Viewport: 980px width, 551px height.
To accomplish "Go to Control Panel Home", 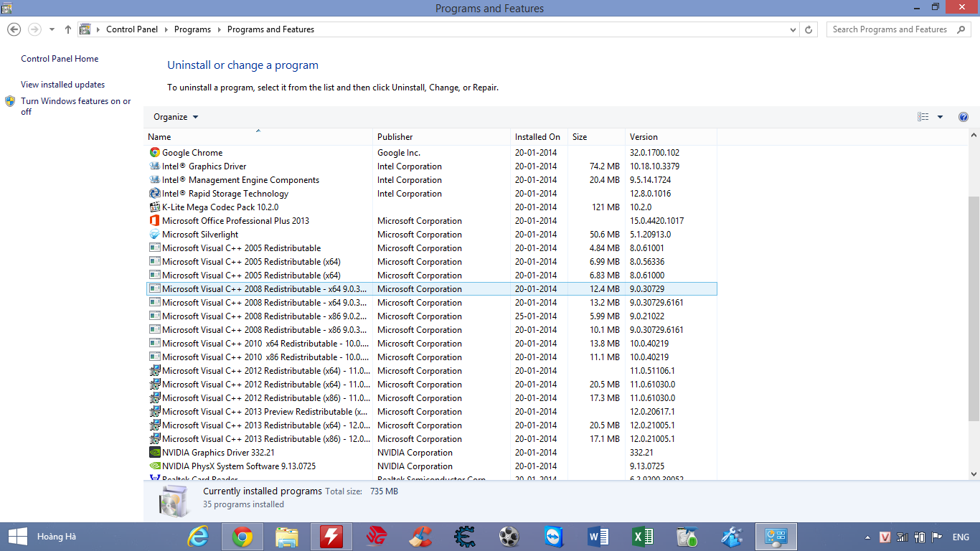I will [x=60, y=59].
